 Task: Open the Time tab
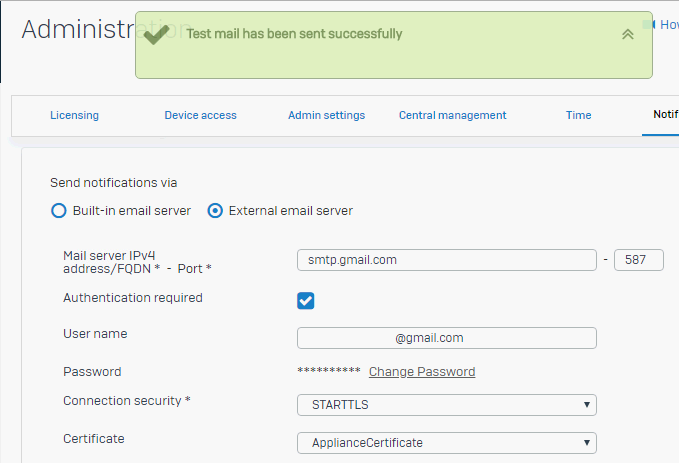[578, 115]
